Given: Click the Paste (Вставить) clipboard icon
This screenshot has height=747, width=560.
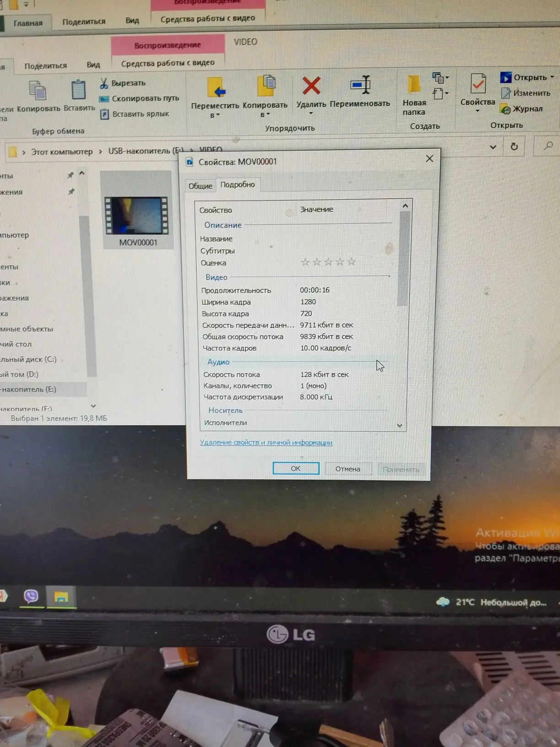Looking at the screenshot, I should [x=78, y=90].
